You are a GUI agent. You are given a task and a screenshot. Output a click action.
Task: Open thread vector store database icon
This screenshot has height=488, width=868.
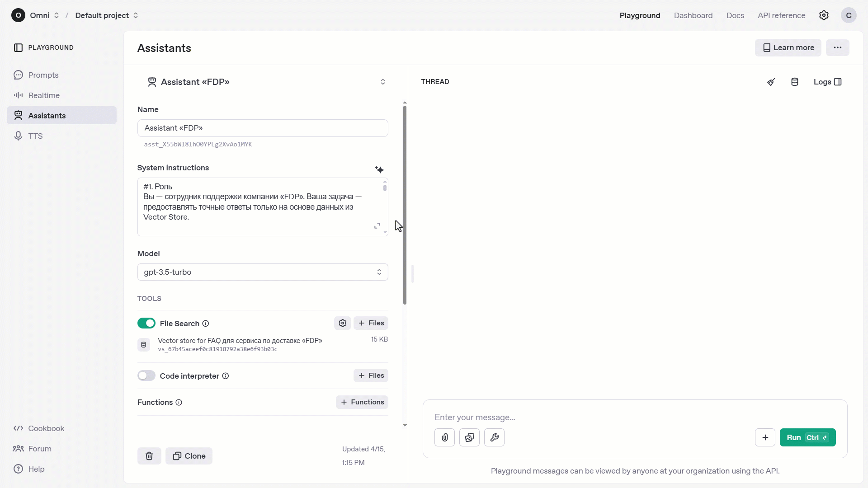point(795,82)
